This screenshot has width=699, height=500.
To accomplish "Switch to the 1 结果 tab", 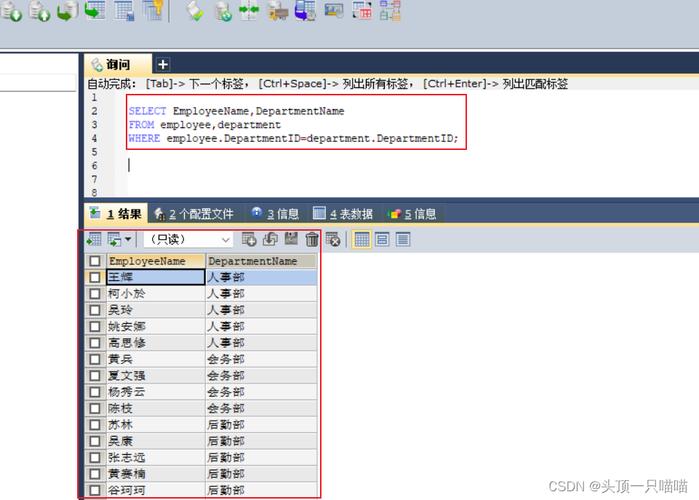I will click(x=116, y=214).
